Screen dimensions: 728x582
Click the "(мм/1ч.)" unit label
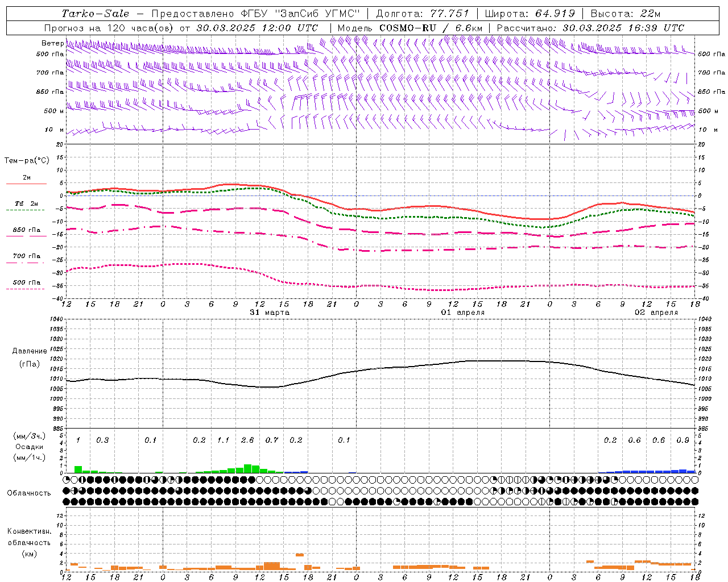click(29, 458)
